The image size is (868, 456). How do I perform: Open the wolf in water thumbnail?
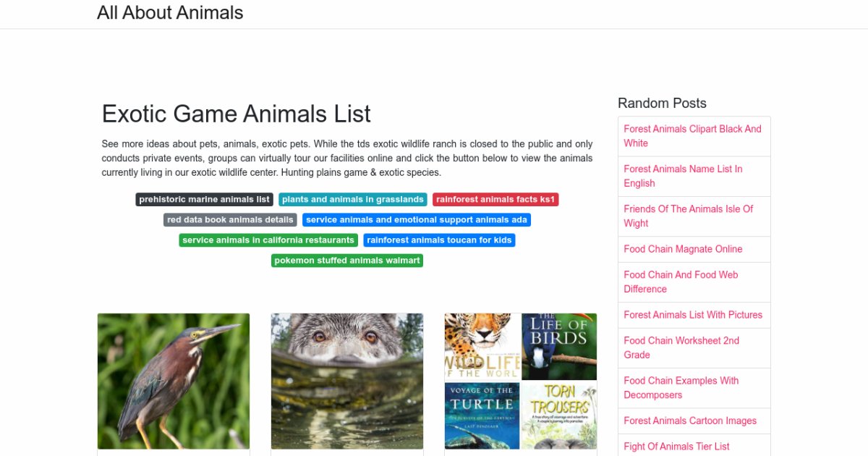click(x=347, y=381)
